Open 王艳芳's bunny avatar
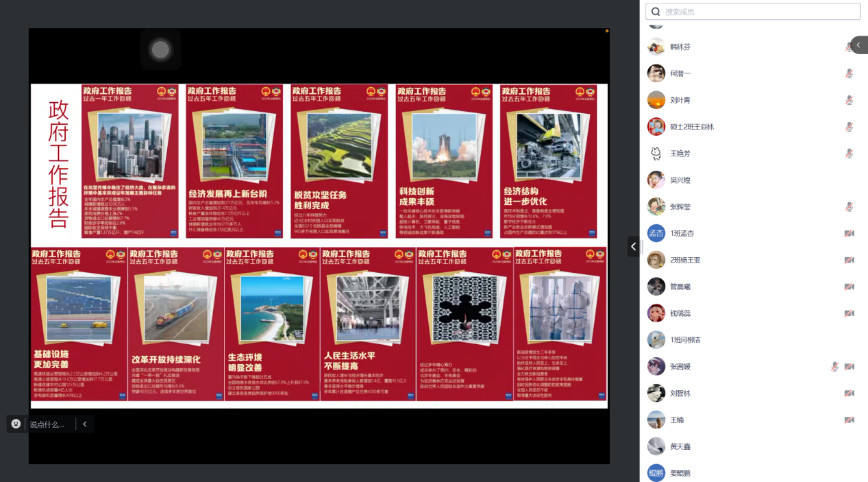The width and height of the screenshot is (868, 482). click(656, 154)
